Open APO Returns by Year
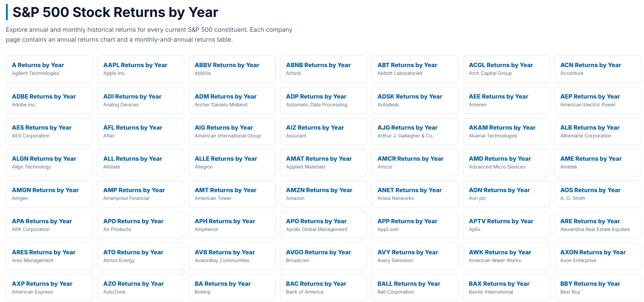644x302 pixels. click(323, 225)
